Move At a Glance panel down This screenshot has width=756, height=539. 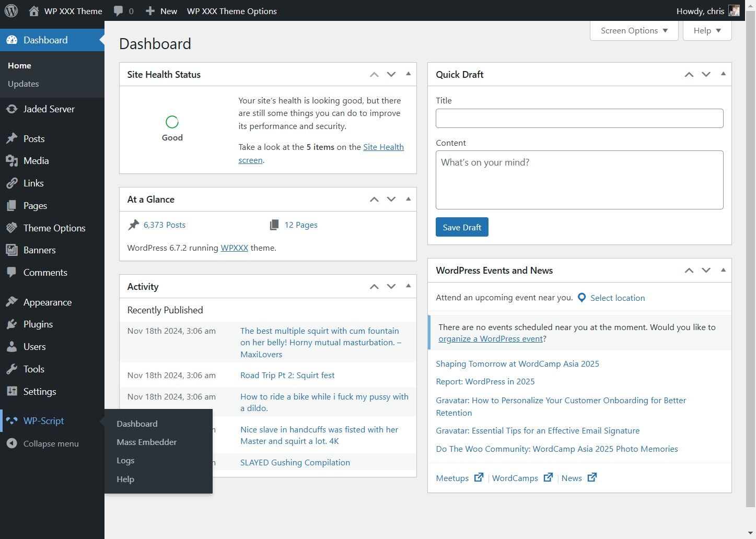coord(391,200)
